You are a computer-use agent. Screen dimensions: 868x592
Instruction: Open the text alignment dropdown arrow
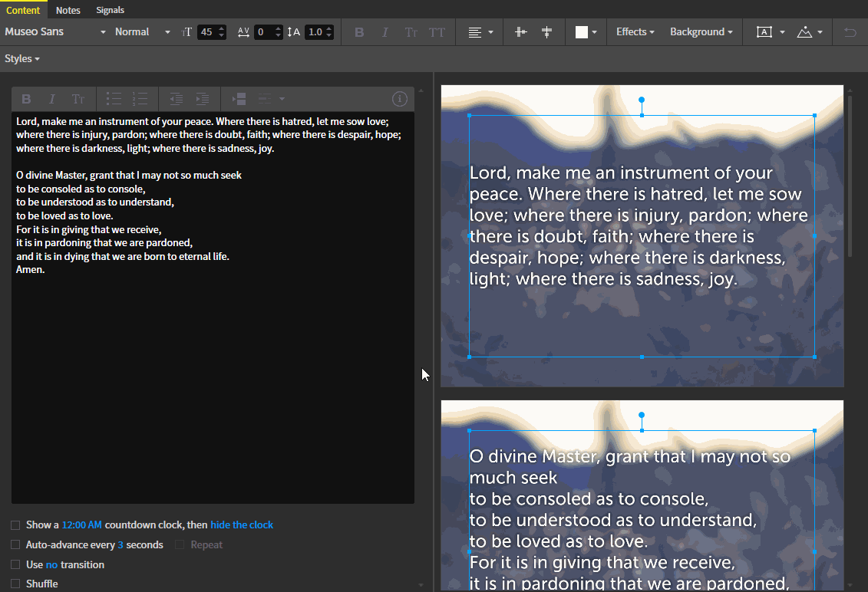tap(491, 32)
